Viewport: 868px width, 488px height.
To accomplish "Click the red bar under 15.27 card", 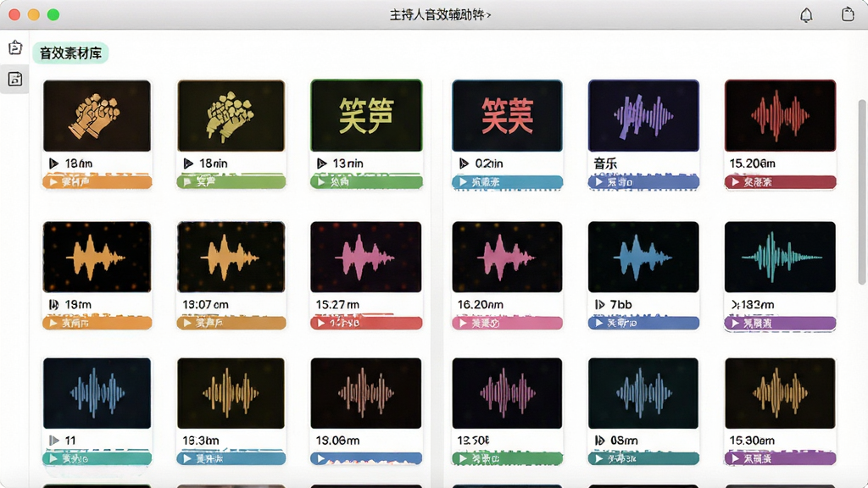I will click(366, 323).
